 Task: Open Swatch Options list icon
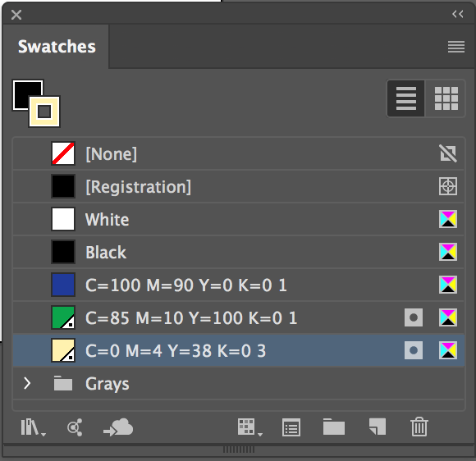coord(291,427)
